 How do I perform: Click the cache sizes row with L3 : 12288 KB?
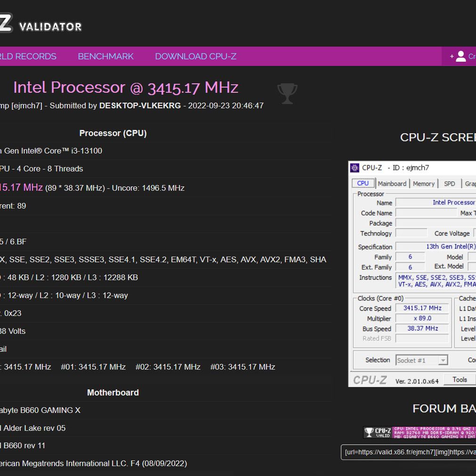[165, 277]
